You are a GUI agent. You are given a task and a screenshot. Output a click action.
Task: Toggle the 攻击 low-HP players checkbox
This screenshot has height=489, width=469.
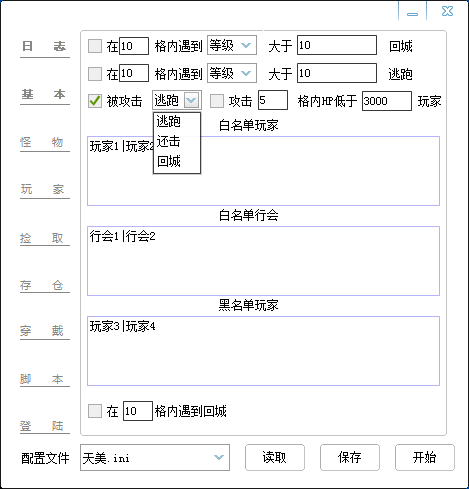click(217, 101)
